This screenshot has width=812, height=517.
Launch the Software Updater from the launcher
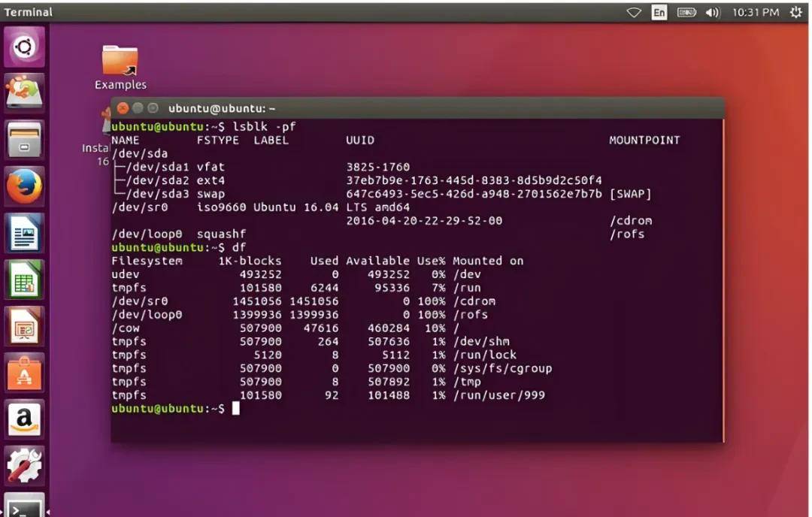click(x=24, y=92)
